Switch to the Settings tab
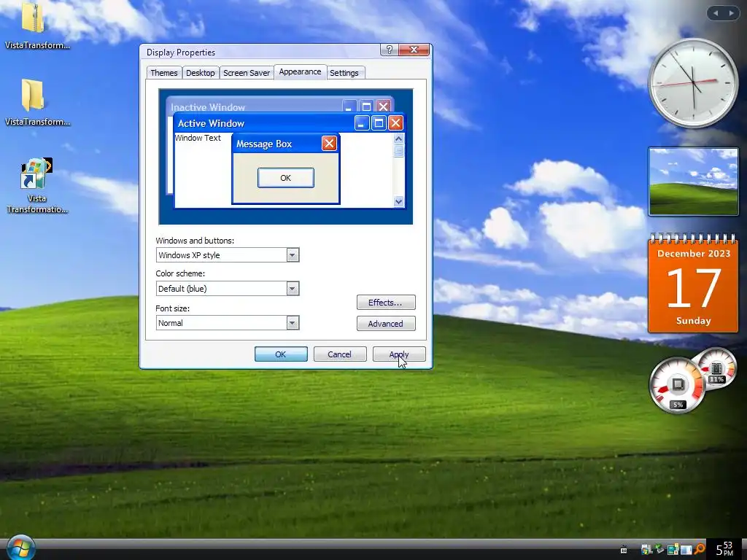Image resolution: width=747 pixels, height=560 pixels. (344, 73)
